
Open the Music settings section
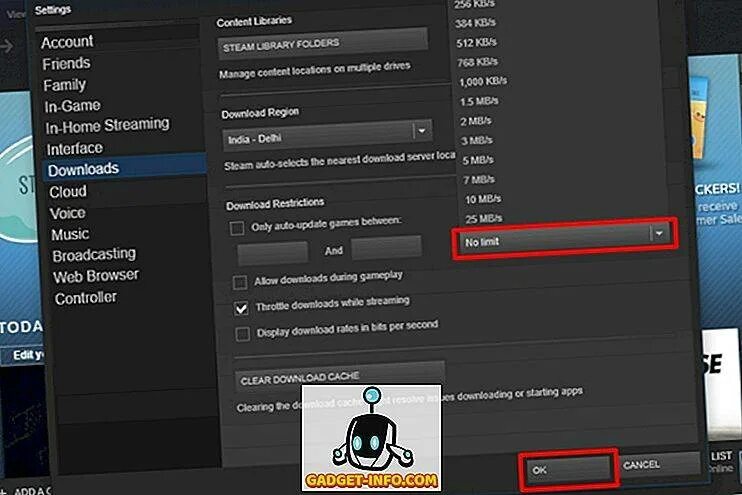(70, 234)
